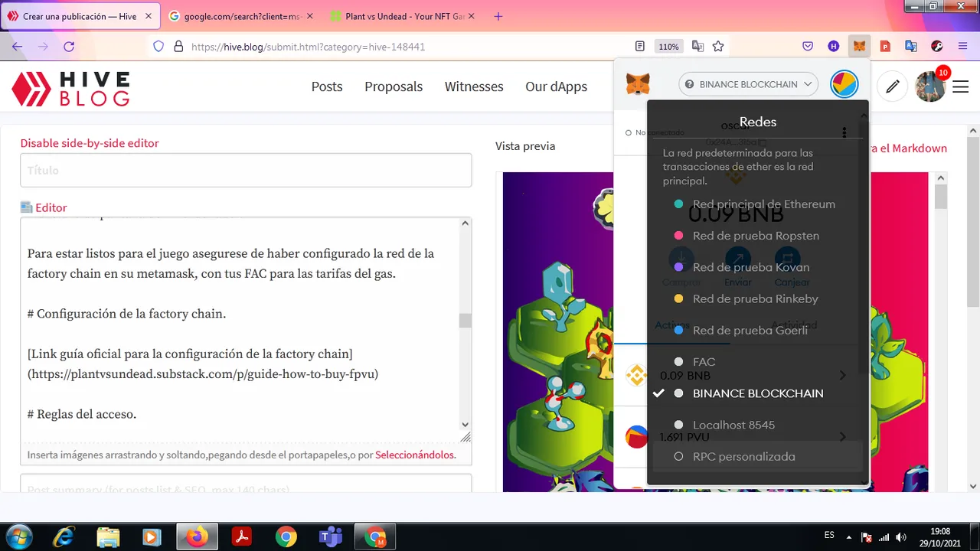Show hidden system tray icons arrow

pyautogui.click(x=848, y=537)
